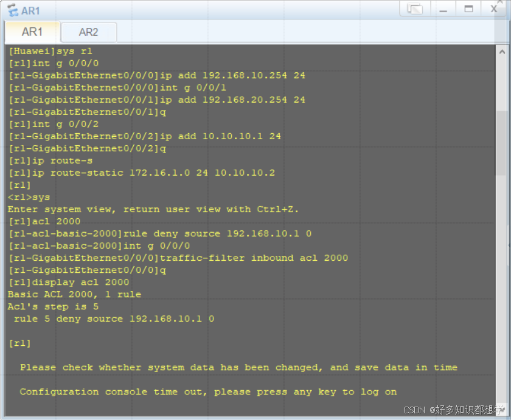Image resolution: width=511 pixels, height=420 pixels.
Task: Click the "ip route-static 172.16.1.0" line
Action: (141, 173)
